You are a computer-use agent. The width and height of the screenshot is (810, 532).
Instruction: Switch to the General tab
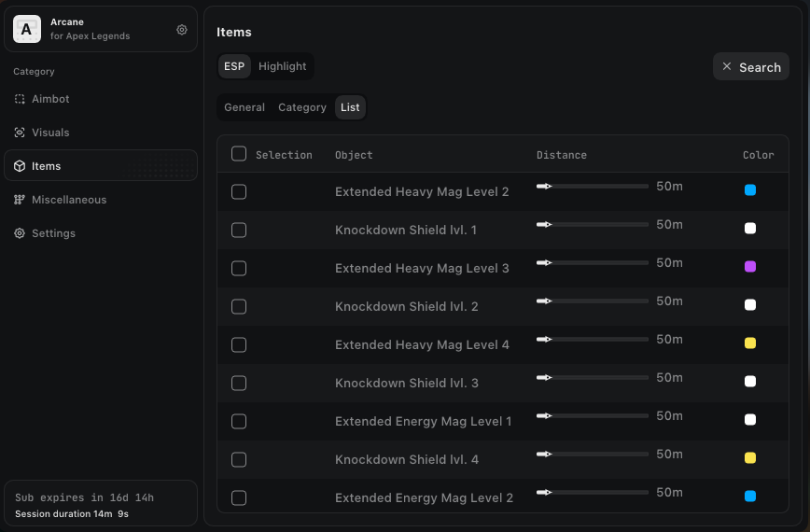point(244,107)
